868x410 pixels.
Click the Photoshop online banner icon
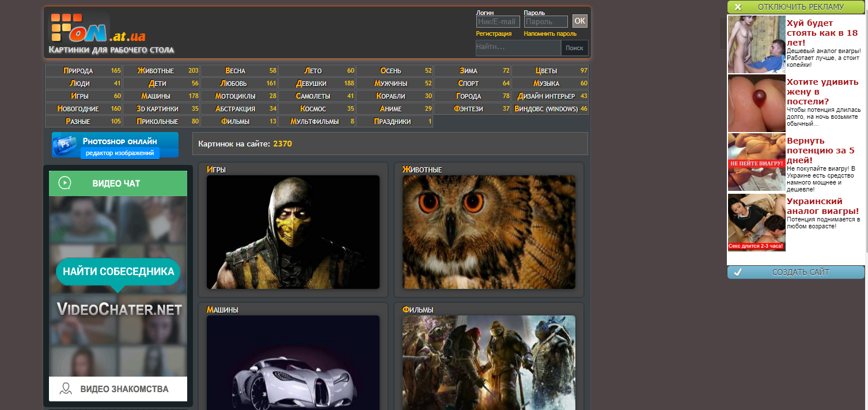[65, 145]
